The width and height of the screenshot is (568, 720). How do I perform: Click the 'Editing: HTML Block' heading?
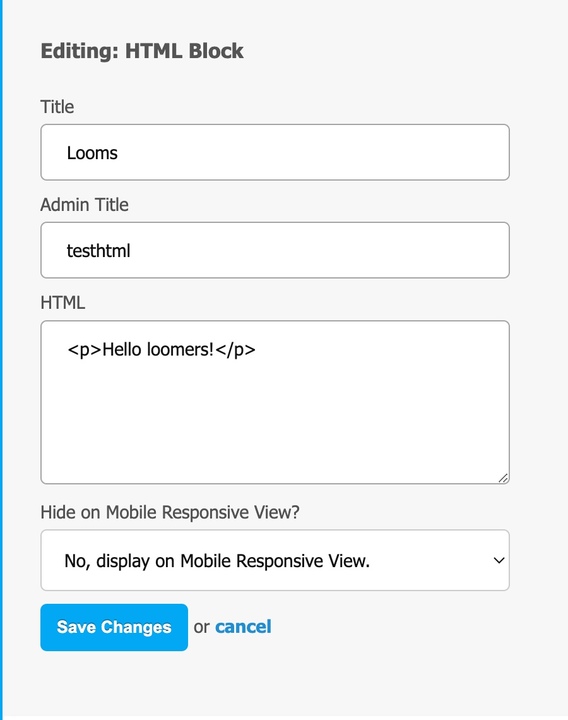click(142, 51)
